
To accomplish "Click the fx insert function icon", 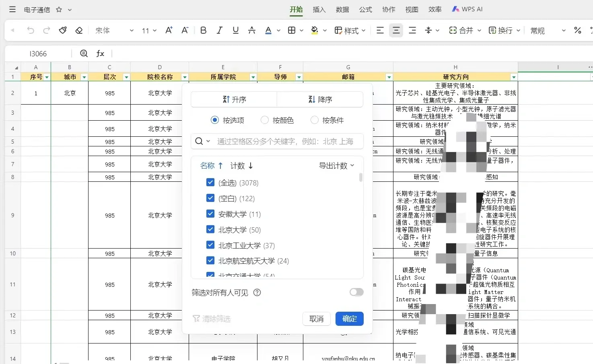I will tap(100, 53).
